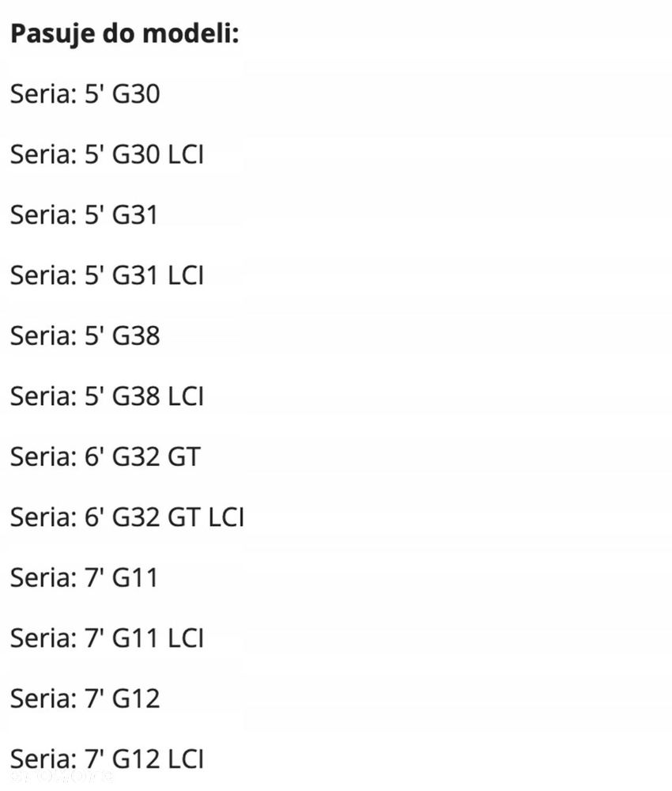Screen dimensions: 672x791
Task: Select the "Seria: 5' G31" text line
Action: tap(84, 215)
